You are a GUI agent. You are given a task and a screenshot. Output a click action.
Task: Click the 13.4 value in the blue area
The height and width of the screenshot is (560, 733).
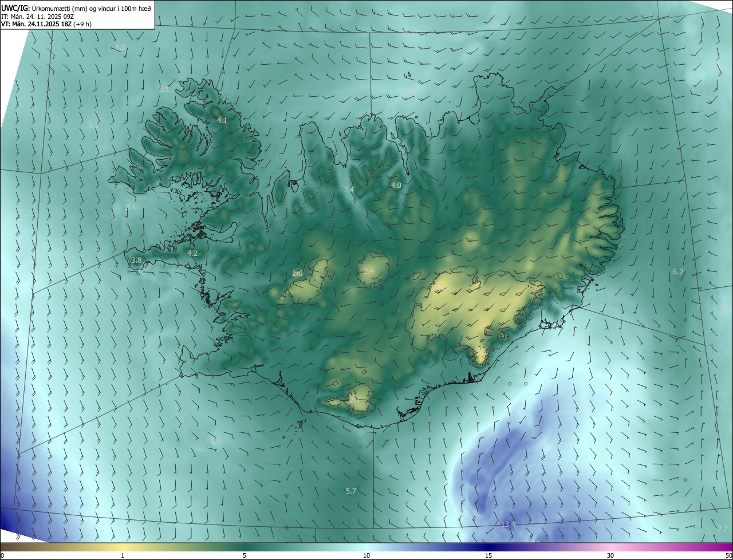pyautogui.click(x=508, y=524)
